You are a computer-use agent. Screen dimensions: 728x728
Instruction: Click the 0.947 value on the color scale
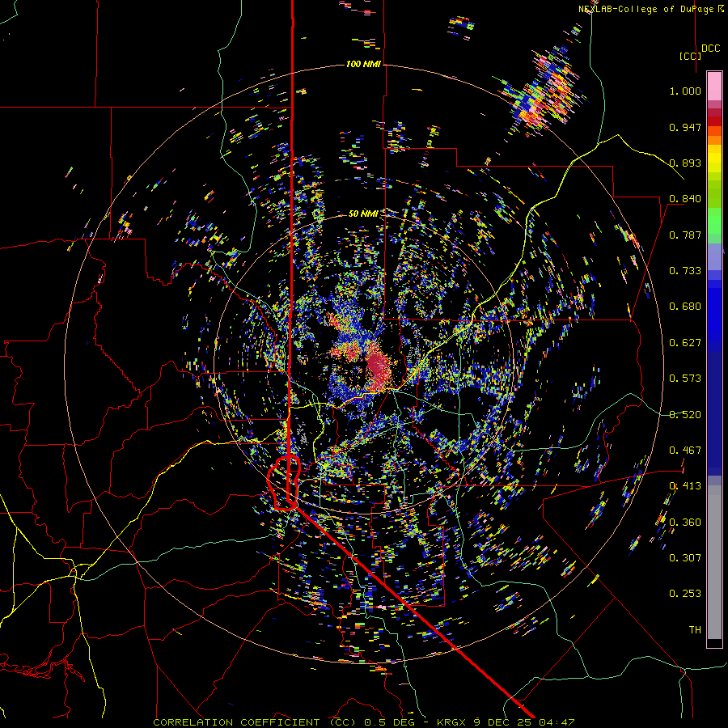coord(685,127)
